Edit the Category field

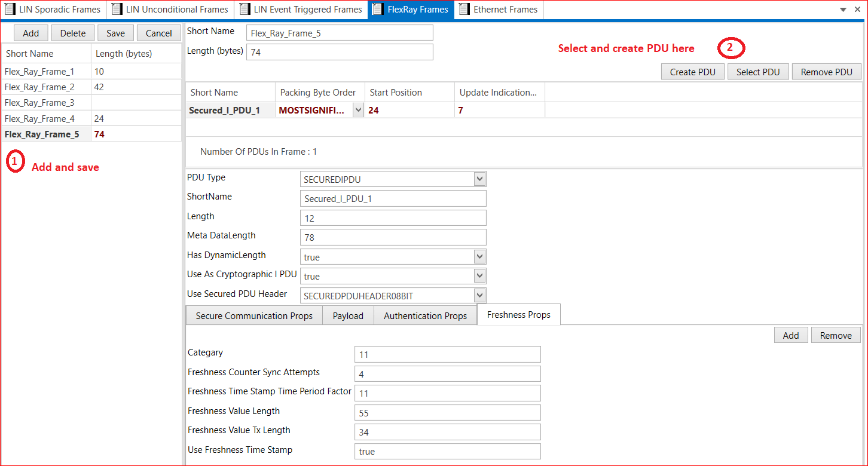pos(448,354)
